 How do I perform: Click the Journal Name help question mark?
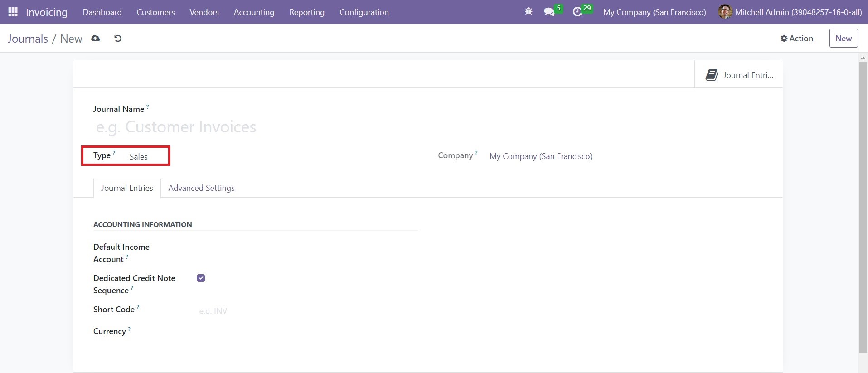pyautogui.click(x=147, y=107)
